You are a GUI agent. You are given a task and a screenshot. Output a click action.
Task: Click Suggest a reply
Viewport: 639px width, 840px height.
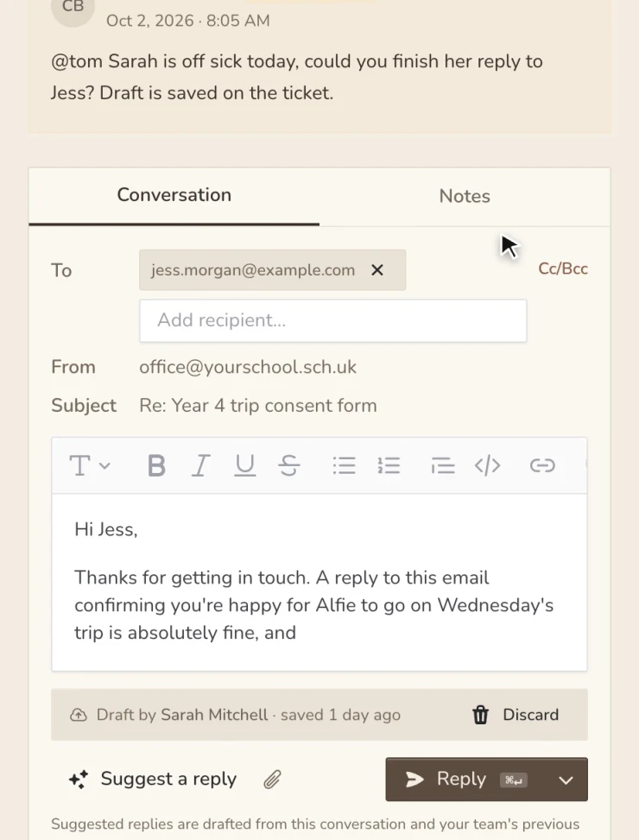click(168, 779)
